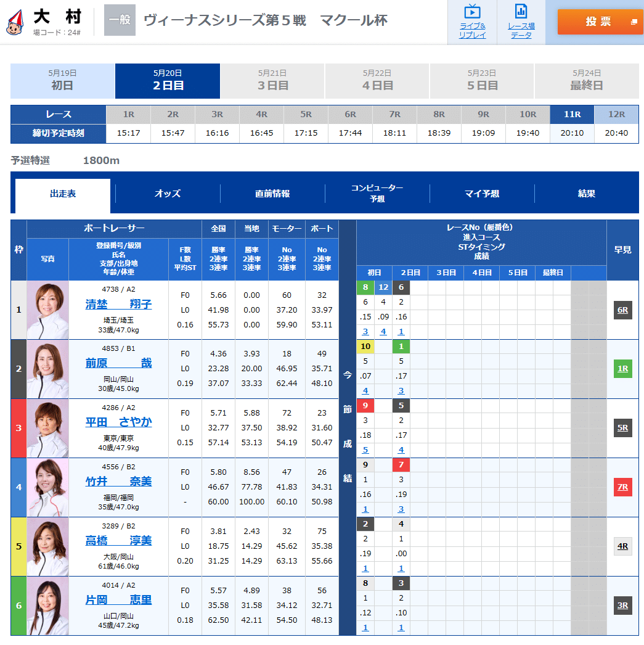Viewport: 644px width, 645px height.
Task: Open the 結果 tab
Action: click(587, 193)
